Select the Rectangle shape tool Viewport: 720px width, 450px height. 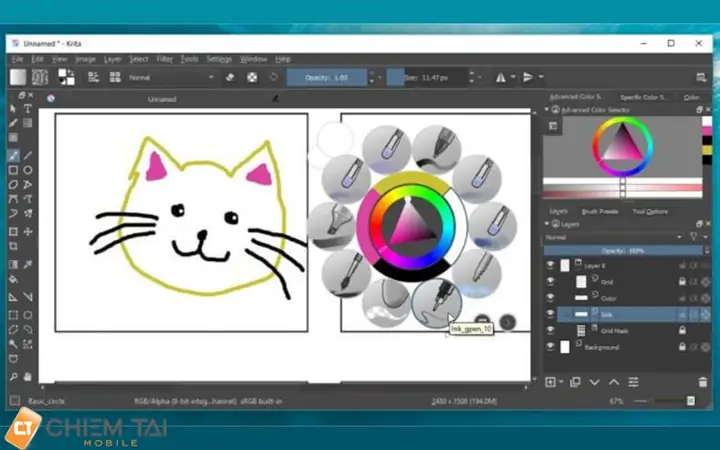click(x=13, y=170)
